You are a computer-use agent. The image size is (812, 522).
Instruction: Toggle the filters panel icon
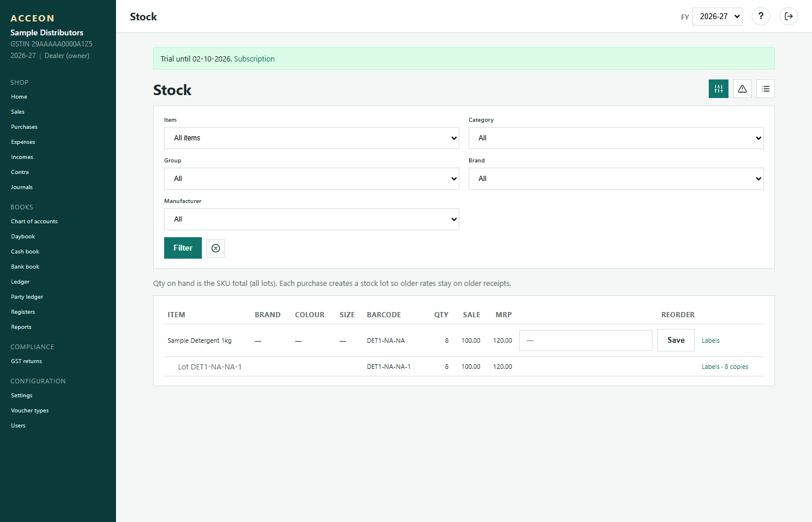(x=719, y=89)
